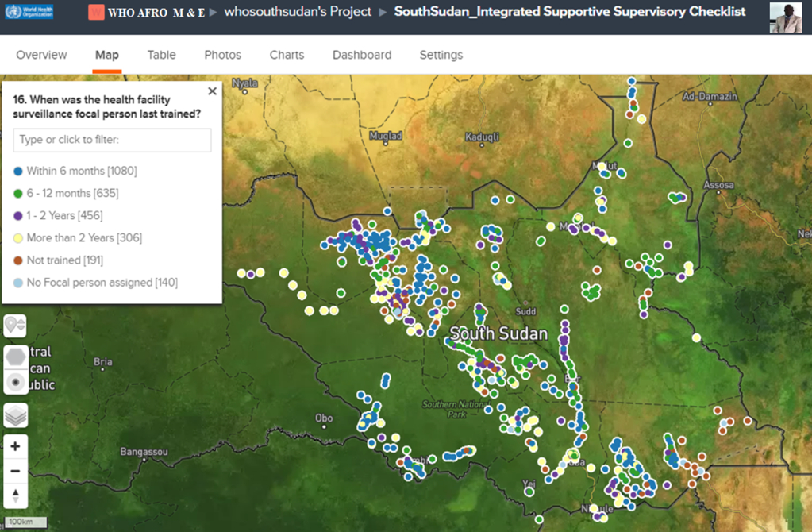This screenshot has height=532, width=812.
Task: Click the Kaduqli city label
Action: [x=482, y=137]
